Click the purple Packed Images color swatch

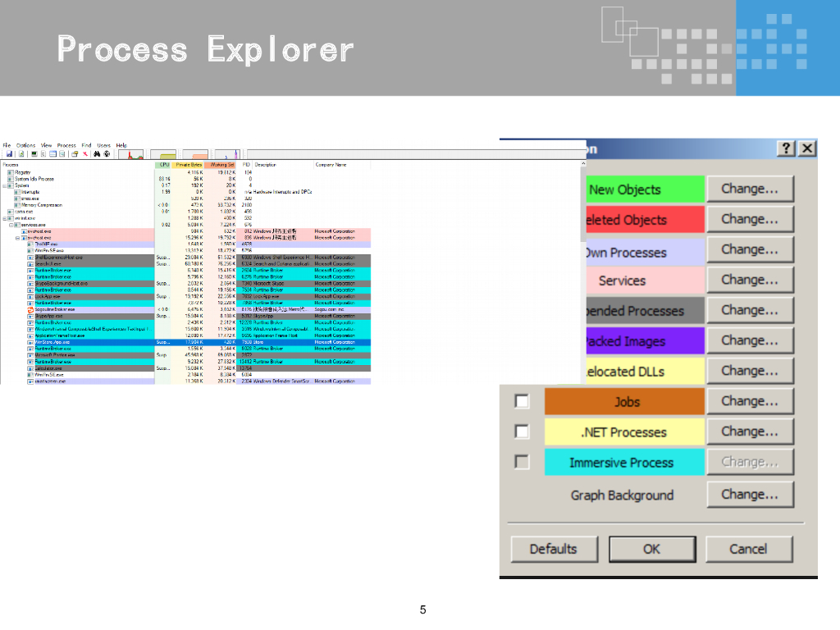(x=624, y=341)
